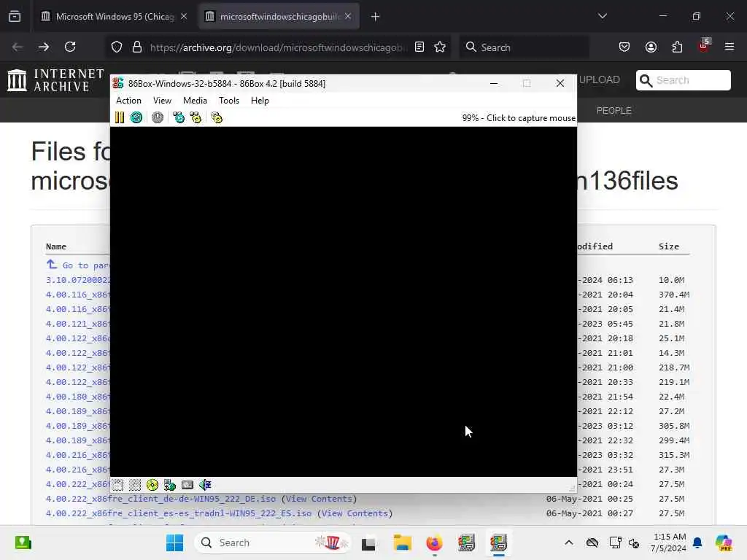
Task: Open File Explorer from taskbar
Action: (x=403, y=542)
